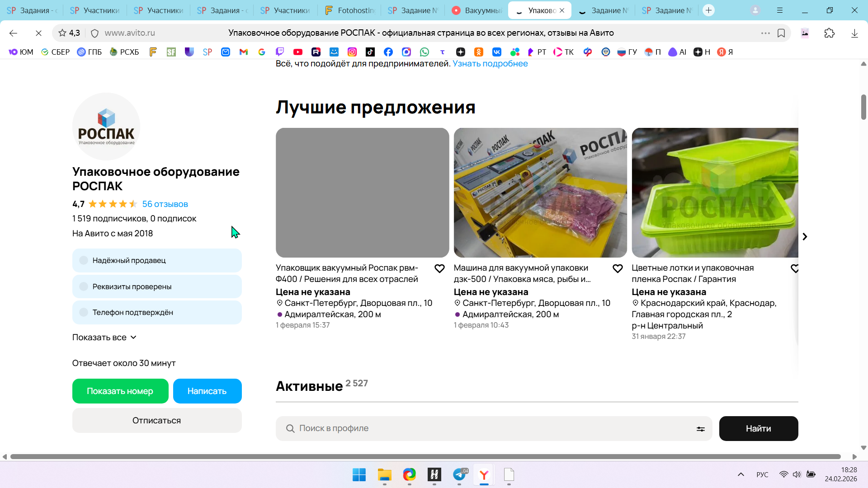Click the horizontal scrollbar at the page bottom
Viewport: 868px width, 488px height.
tap(425, 457)
